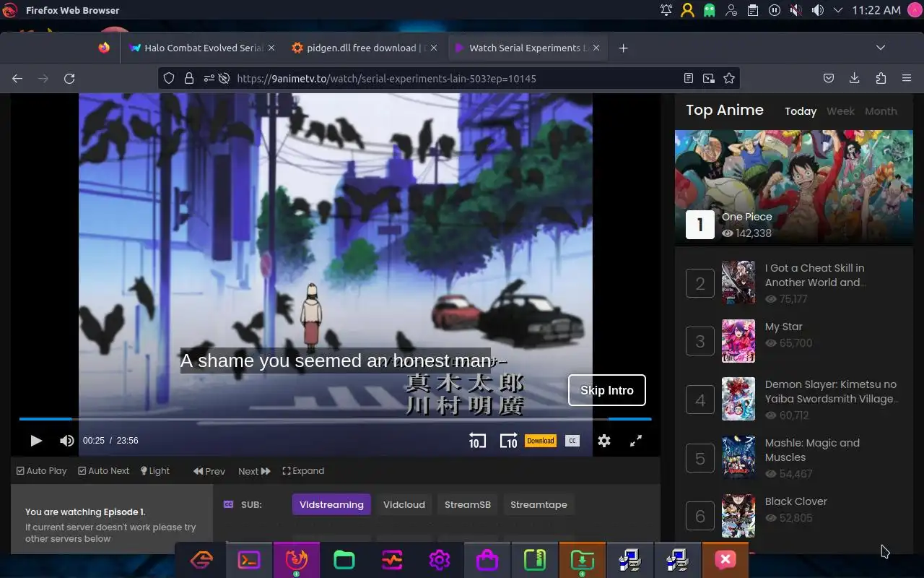Click Black Clover thumbnail image
This screenshot has width=924, height=578.
[x=738, y=516]
